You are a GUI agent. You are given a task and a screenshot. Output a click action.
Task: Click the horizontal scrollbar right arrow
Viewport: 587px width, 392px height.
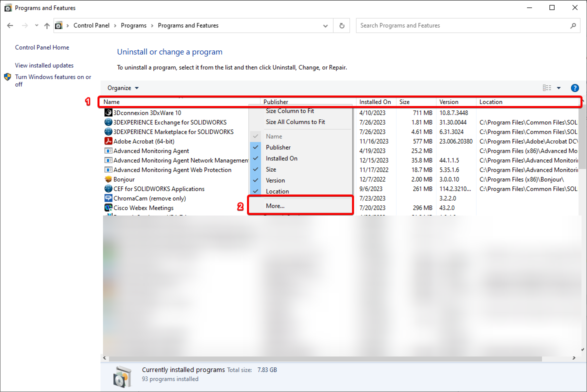coord(574,358)
